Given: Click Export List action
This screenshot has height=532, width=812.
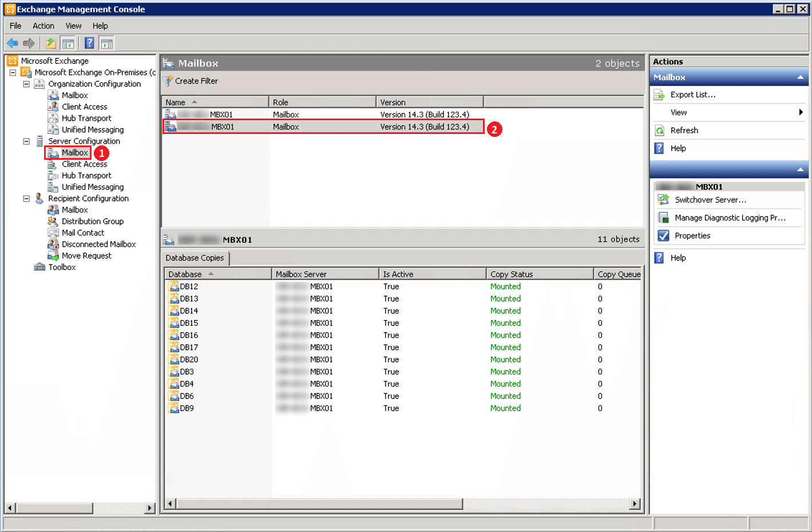Looking at the screenshot, I should coord(693,95).
